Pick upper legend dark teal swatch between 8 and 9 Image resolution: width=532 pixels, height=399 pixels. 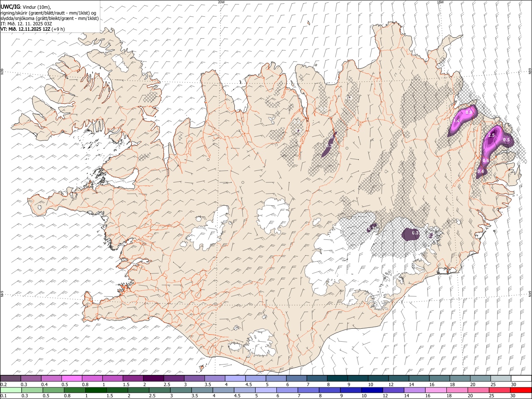click(x=337, y=378)
